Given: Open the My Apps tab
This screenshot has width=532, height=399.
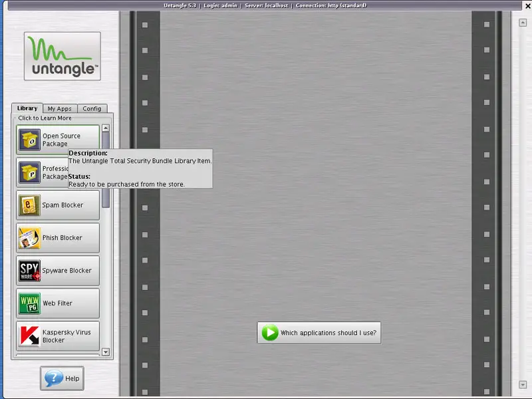Looking at the screenshot, I should pos(60,108).
